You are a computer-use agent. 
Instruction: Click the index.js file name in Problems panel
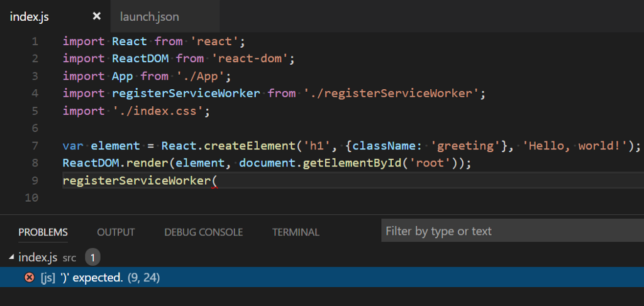38,258
